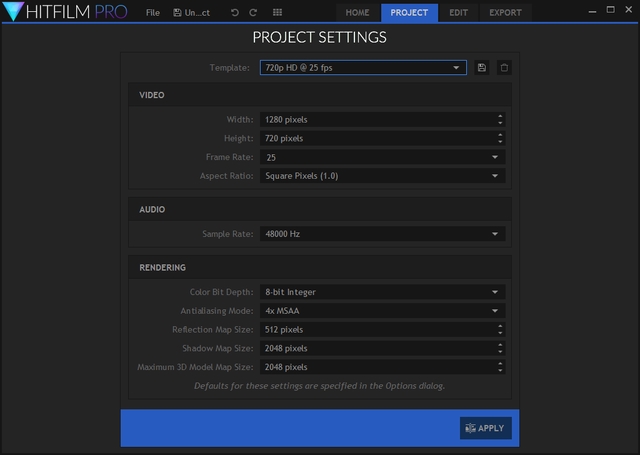The image size is (640, 455).
Task: Switch to the HOME tab
Action: (x=357, y=13)
